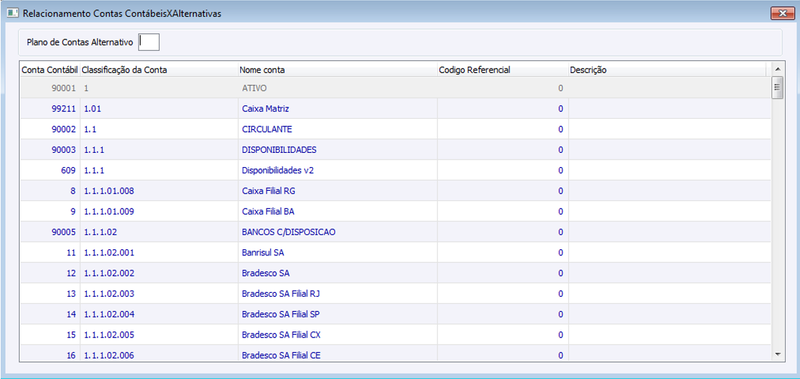Screen dimensions: 800x379
Task: Sort by Classificação da Conta column header
Action: click(x=159, y=70)
